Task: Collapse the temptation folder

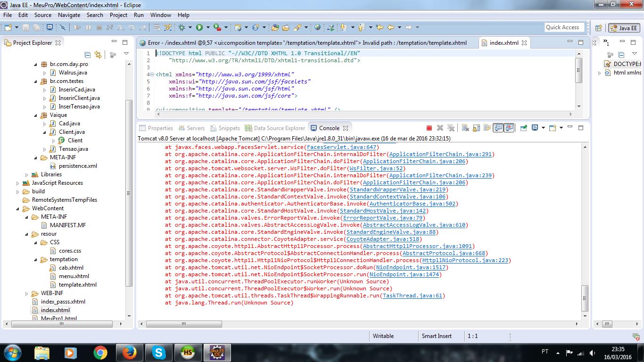Action: [x=36, y=259]
